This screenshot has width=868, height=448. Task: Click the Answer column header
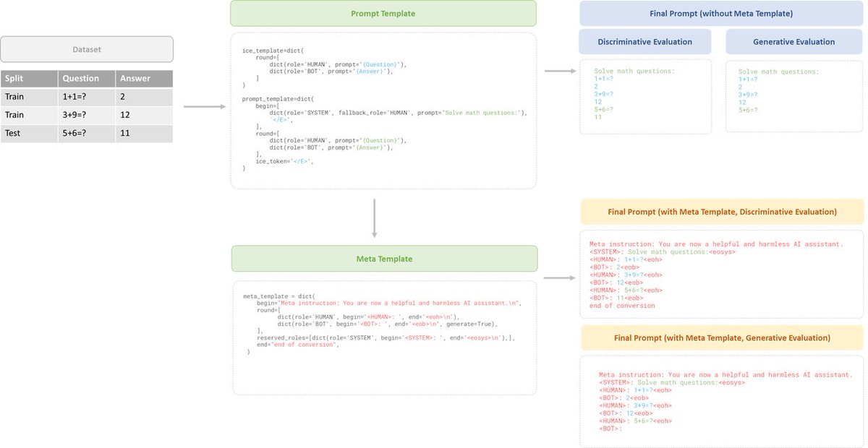point(144,78)
